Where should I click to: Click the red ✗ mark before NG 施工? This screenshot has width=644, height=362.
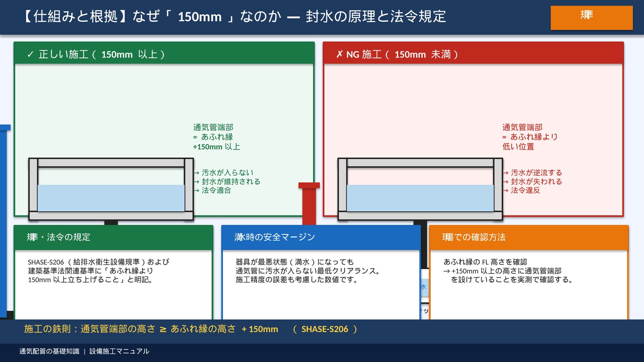(339, 55)
